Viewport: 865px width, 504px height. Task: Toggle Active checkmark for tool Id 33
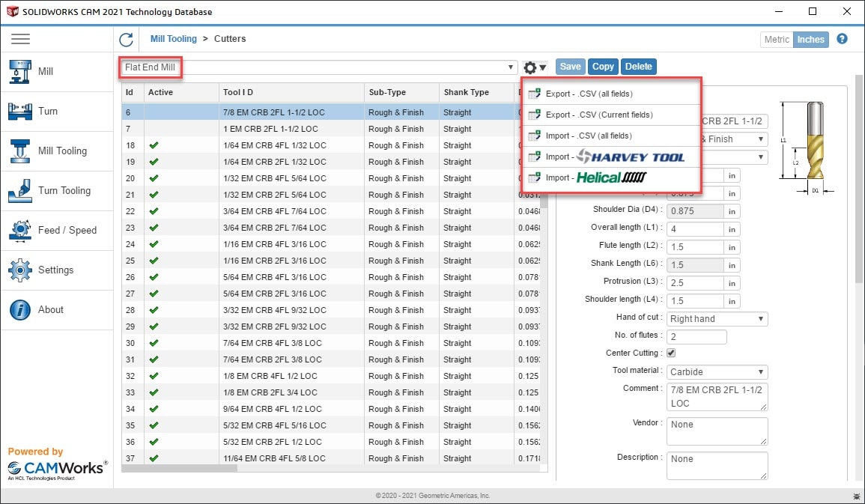point(154,392)
